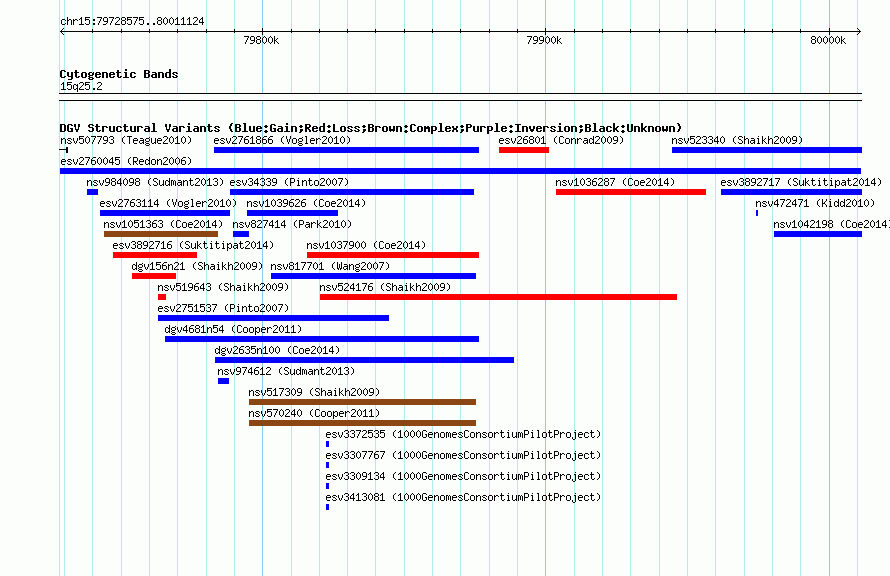Open the nsv817701 (Wang2007) blue gain bar
The width and height of the screenshot is (890, 576).
click(x=373, y=276)
